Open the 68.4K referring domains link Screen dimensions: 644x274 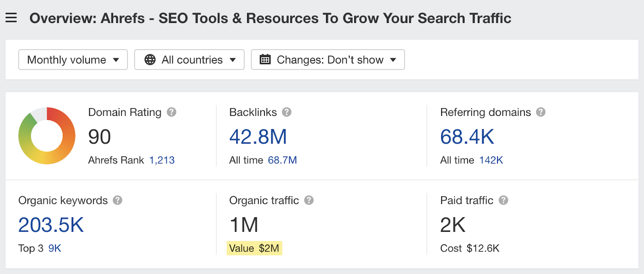point(467,137)
